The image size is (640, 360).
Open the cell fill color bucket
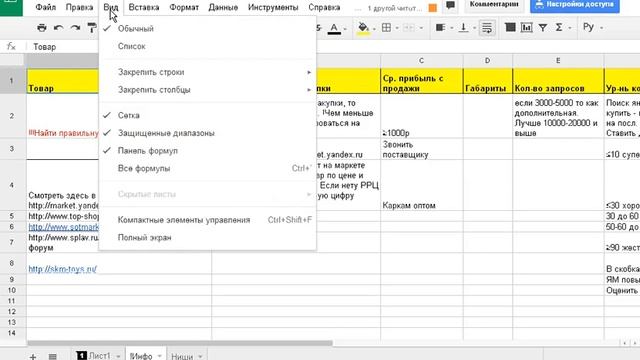click(363, 28)
